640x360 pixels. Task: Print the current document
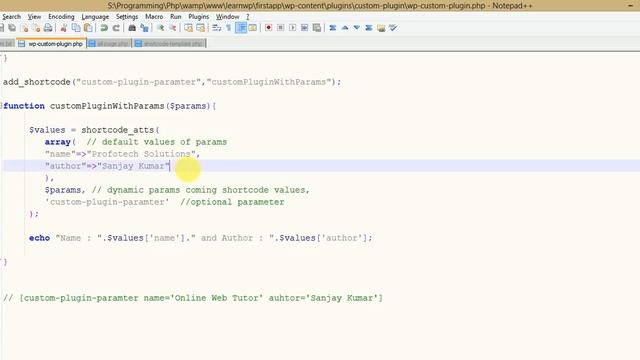click(48, 28)
